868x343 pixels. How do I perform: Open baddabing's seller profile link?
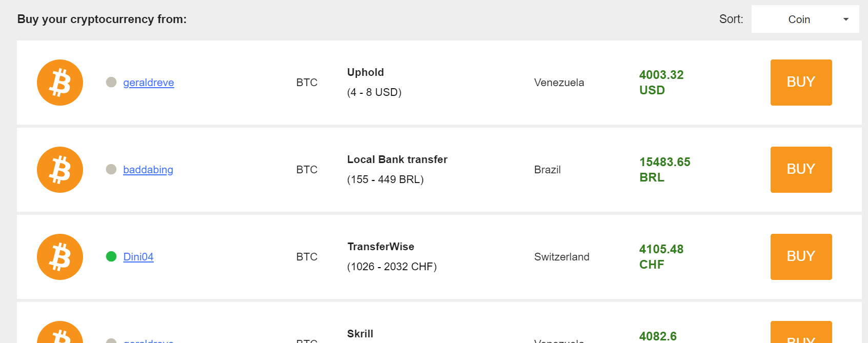coord(148,170)
